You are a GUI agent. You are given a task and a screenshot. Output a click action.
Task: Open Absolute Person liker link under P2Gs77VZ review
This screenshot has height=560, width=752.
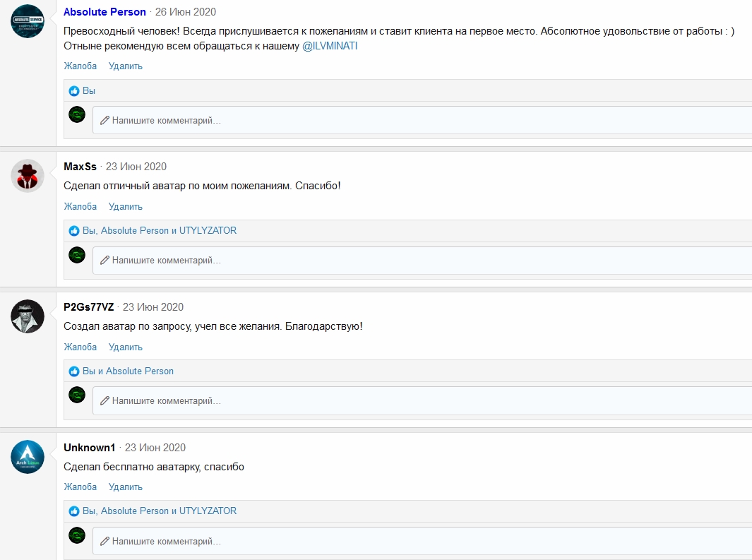140,371
